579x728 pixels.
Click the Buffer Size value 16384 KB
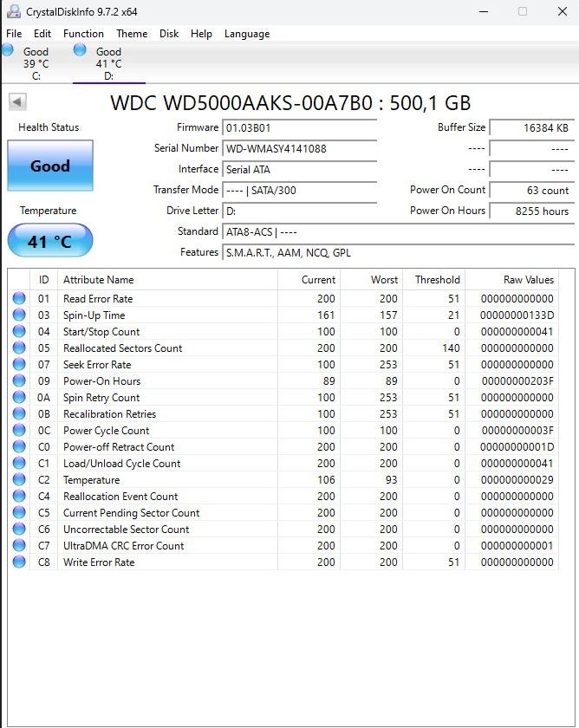coord(532,127)
